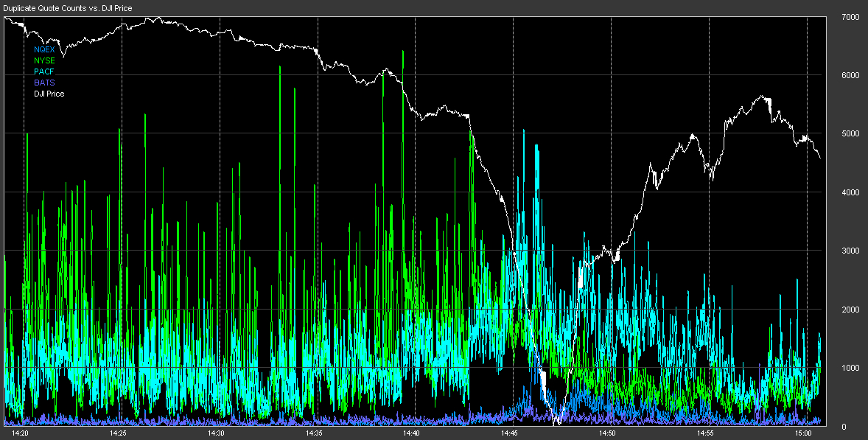Click the 14:45 time axis label
Screen dimensions: 868x440
click(x=510, y=433)
